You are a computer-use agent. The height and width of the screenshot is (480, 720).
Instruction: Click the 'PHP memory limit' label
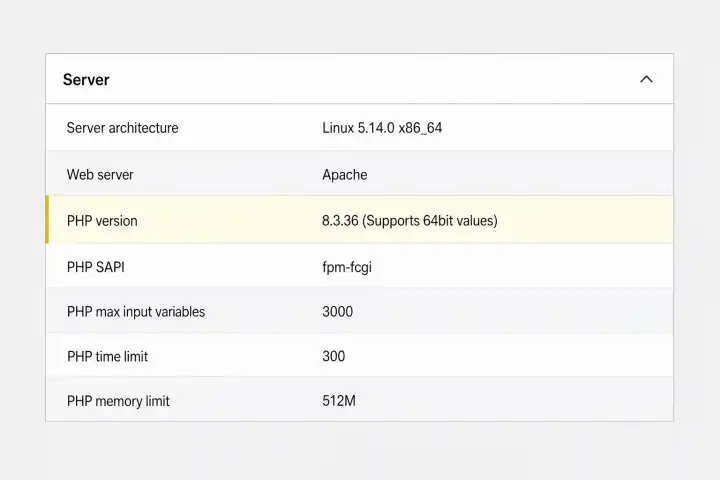118,401
